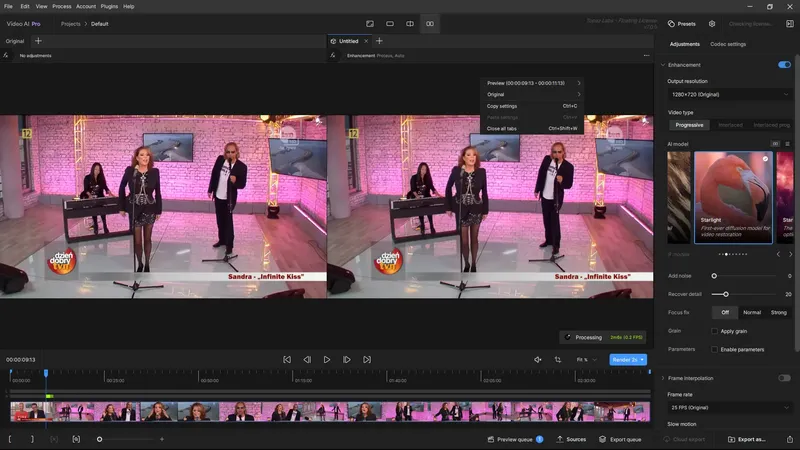Open the Render dropdown arrow
Image resolution: width=800 pixels, height=450 pixels.
(642, 360)
